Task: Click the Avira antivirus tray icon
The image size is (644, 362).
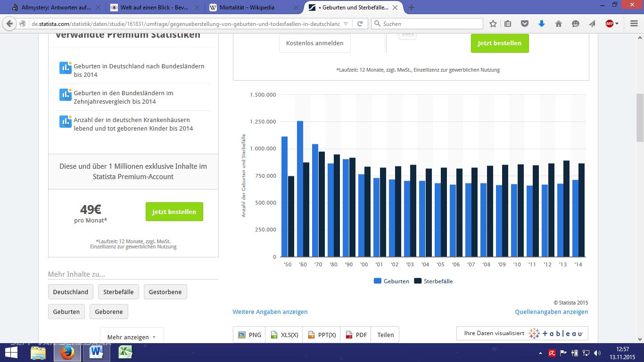Action: 552,353
